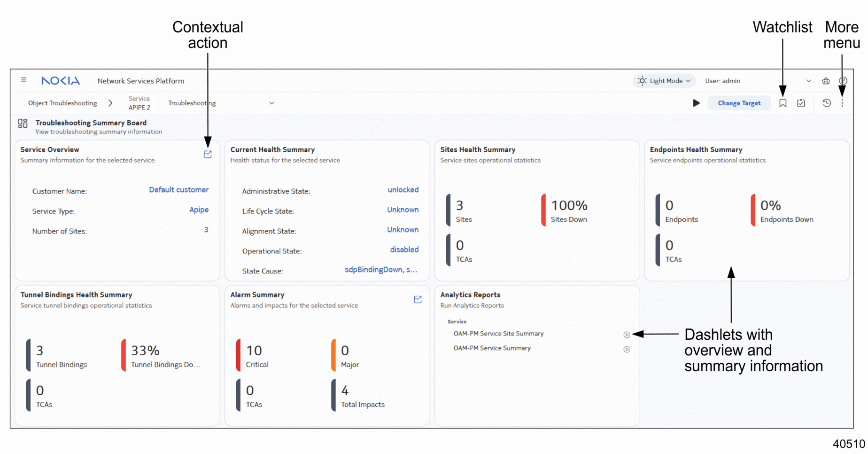Click the Service APIPE 2 breadcrumb label
The height and width of the screenshot is (454, 868).
point(139,103)
